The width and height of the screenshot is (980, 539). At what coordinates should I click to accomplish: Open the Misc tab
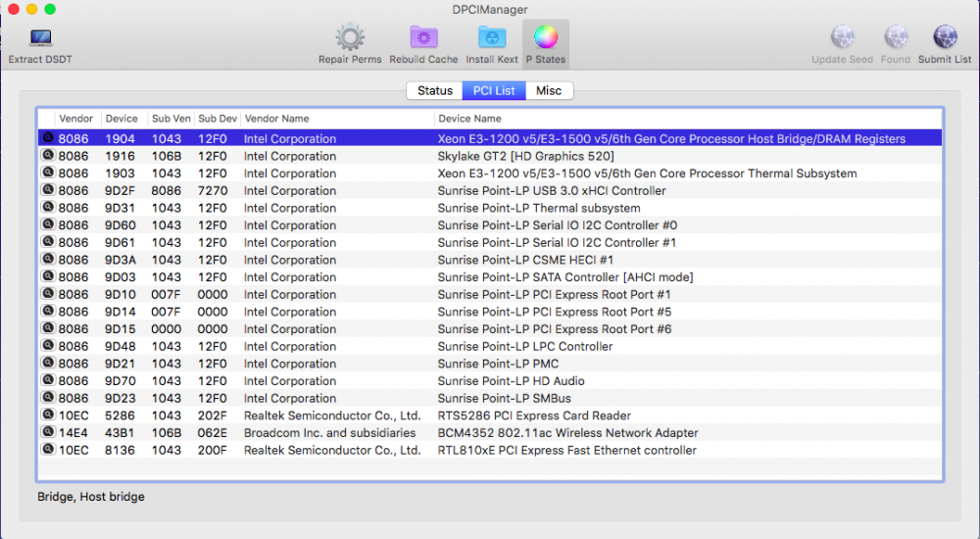(549, 91)
